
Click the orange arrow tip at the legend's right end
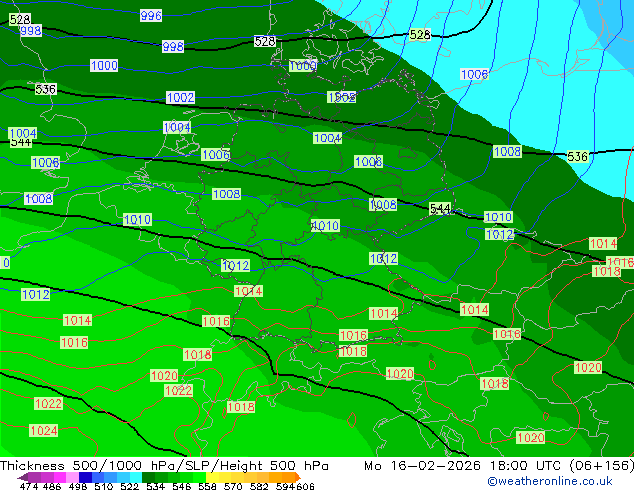[x=298, y=477]
